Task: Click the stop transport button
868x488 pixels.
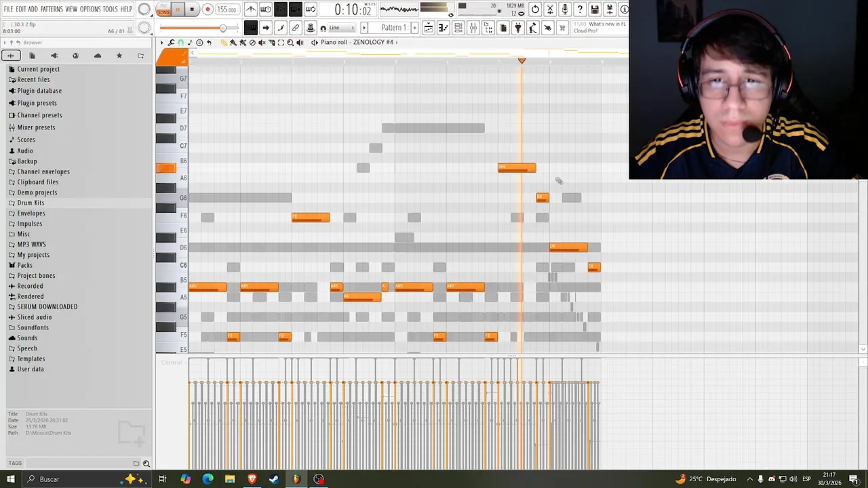Action: coord(192,9)
